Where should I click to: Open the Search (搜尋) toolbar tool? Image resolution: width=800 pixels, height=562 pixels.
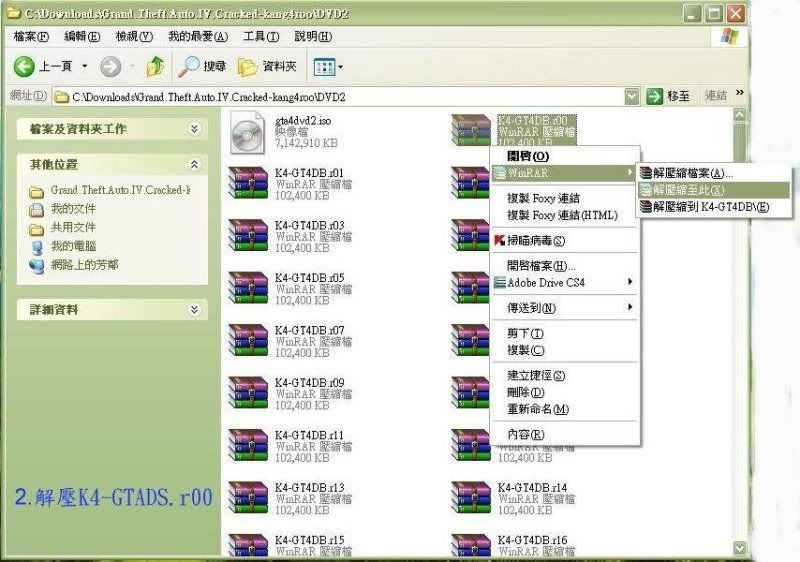(202, 67)
